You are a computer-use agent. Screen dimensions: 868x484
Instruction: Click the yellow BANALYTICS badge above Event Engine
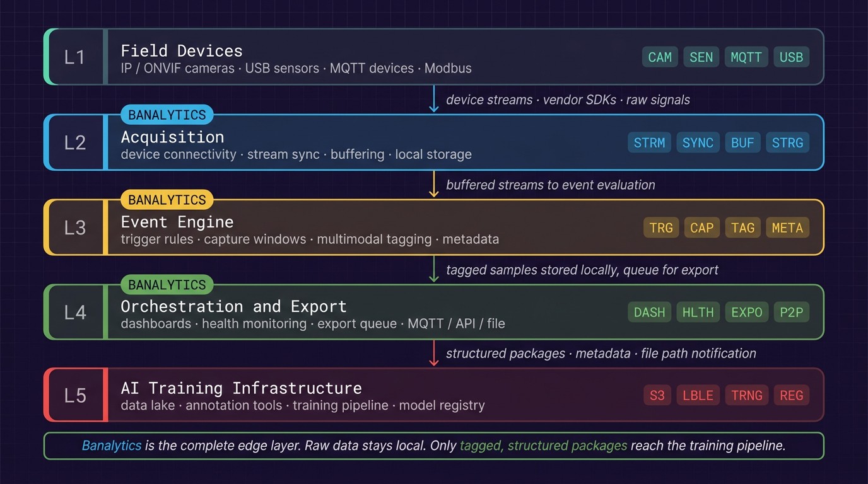167,200
